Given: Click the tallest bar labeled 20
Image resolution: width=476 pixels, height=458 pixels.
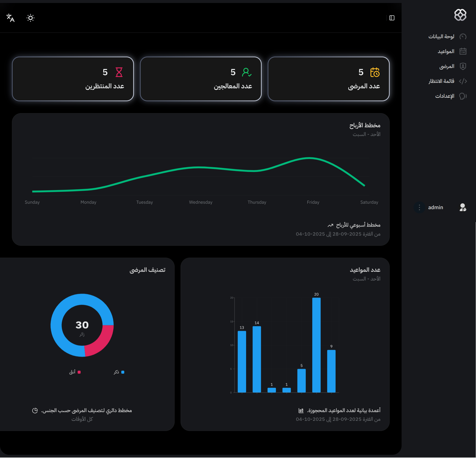Looking at the screenshot, I should pos(316,345).
